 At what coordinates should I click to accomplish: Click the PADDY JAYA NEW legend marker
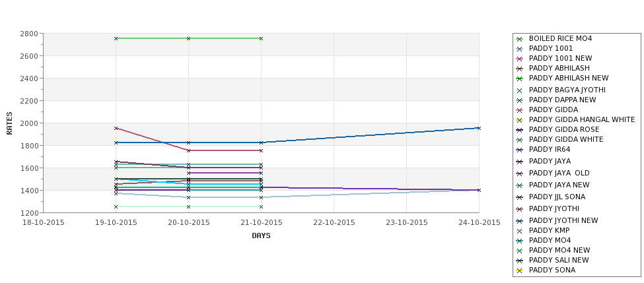click(x=519, y=185)
